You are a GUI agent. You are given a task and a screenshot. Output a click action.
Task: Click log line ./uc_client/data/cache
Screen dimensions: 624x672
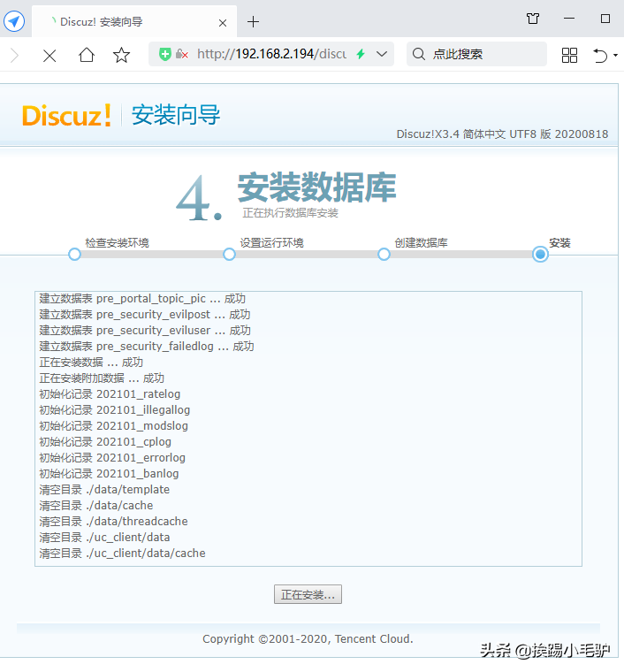coord(123,553)
